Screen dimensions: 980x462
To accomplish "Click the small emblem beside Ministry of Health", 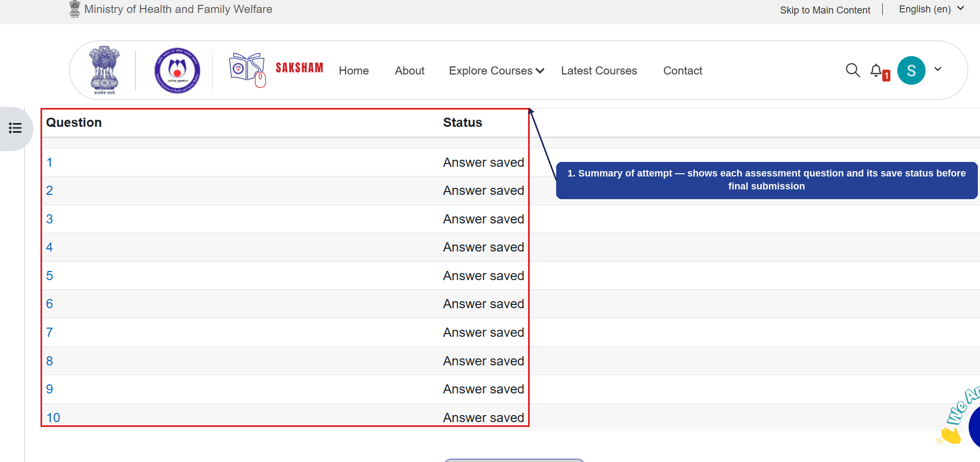I will pyautogui.click(x=75, y=9).
